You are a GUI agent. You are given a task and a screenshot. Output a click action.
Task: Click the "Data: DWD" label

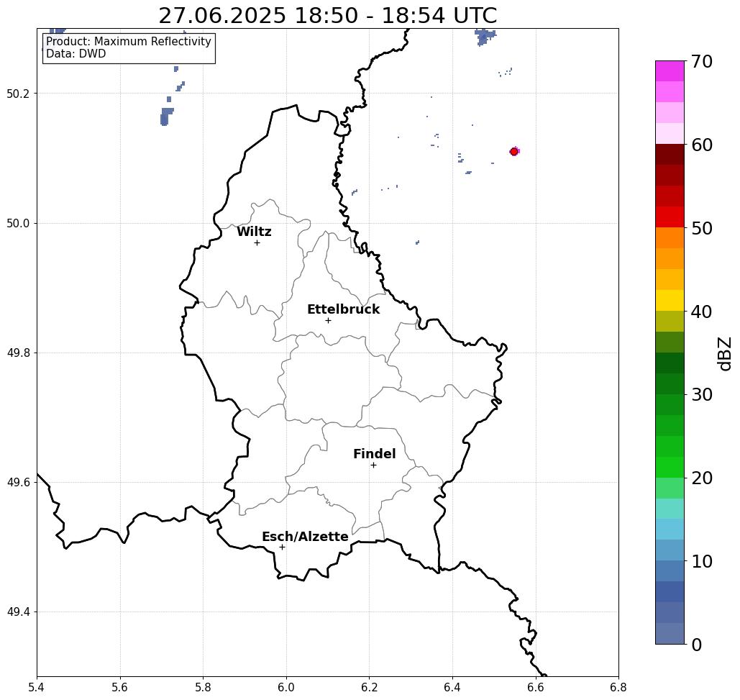coord(76,54)
